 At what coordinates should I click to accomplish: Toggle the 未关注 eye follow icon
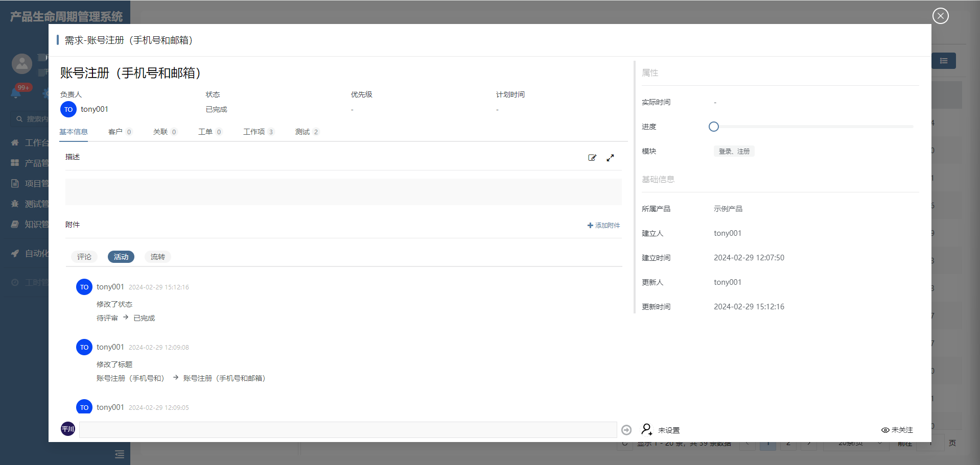(885, 430)
